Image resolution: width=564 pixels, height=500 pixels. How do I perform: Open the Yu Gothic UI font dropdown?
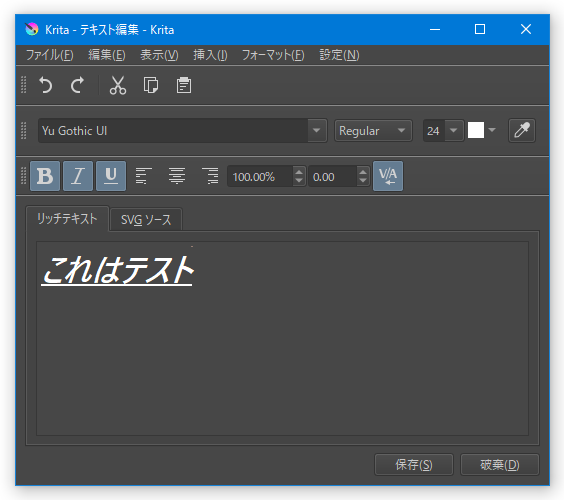pos(317,131)
